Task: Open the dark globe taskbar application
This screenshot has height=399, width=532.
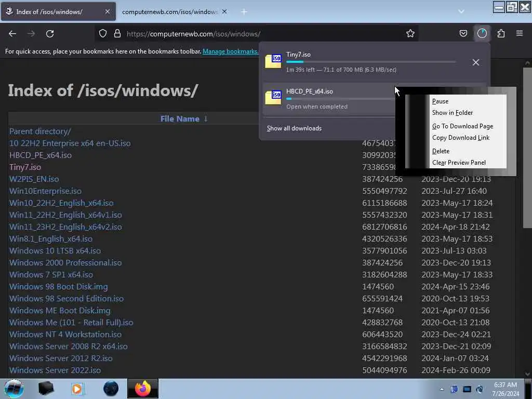Action: (111, 389)
